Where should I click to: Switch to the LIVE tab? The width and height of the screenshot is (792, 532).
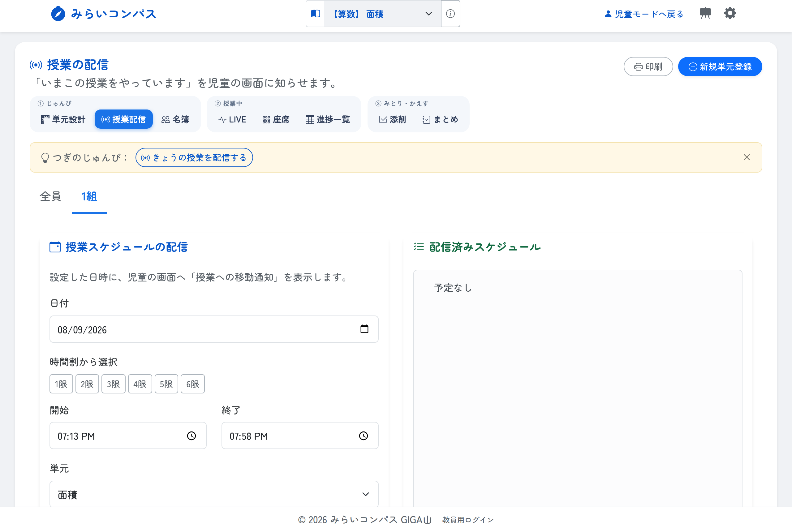(x=232, y=119)
